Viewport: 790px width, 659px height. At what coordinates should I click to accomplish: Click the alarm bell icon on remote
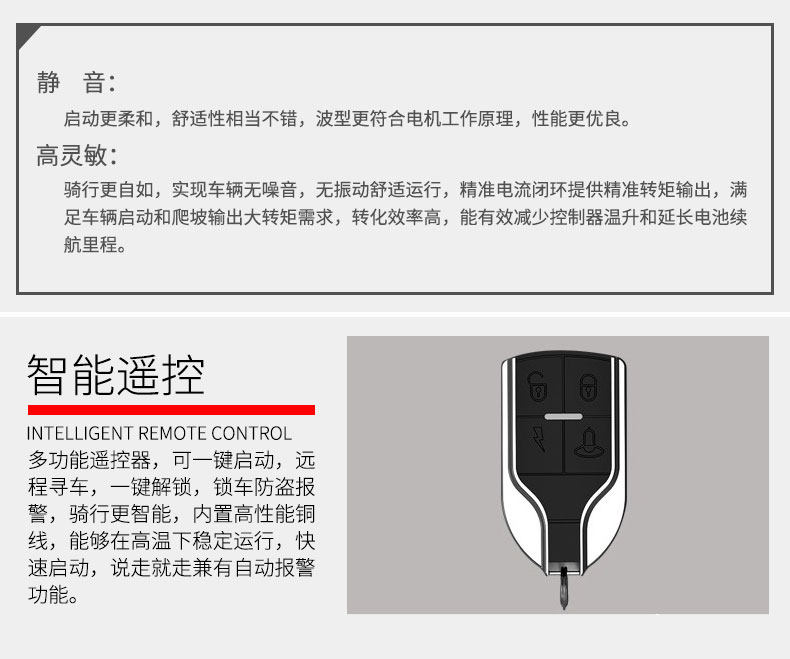589,443
